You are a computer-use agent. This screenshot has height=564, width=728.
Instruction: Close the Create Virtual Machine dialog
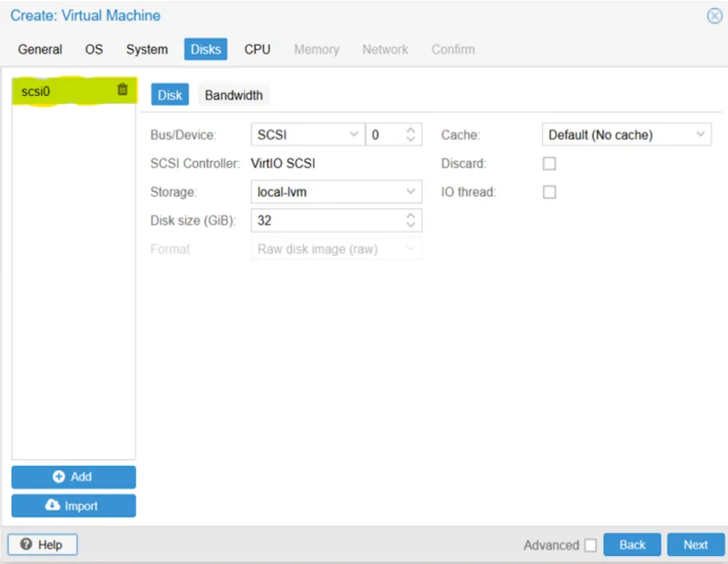click(714, 16)
